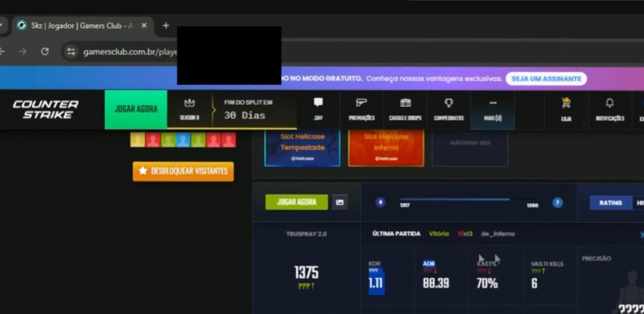Open the Caixas e Drops menu
644x314 pixels.
coord(405,109)
